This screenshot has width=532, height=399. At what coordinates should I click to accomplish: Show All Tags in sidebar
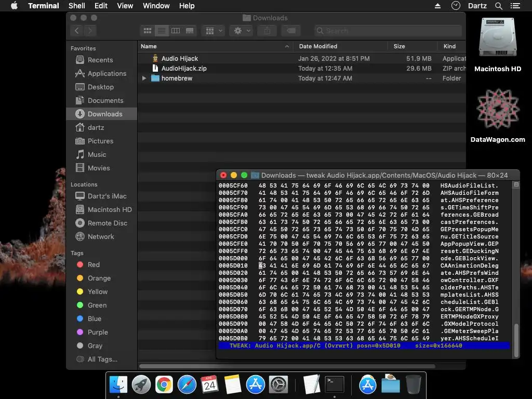pyautogui.click(x=102, y=359)
